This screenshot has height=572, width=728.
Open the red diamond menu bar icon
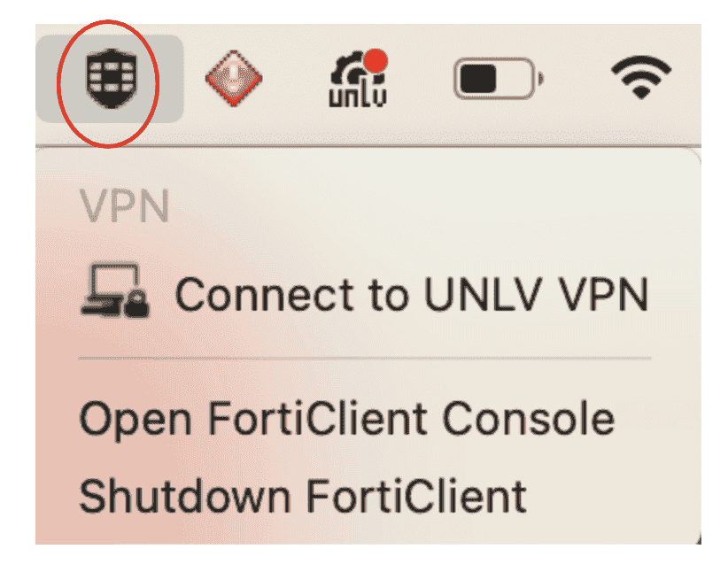[233, 81]
